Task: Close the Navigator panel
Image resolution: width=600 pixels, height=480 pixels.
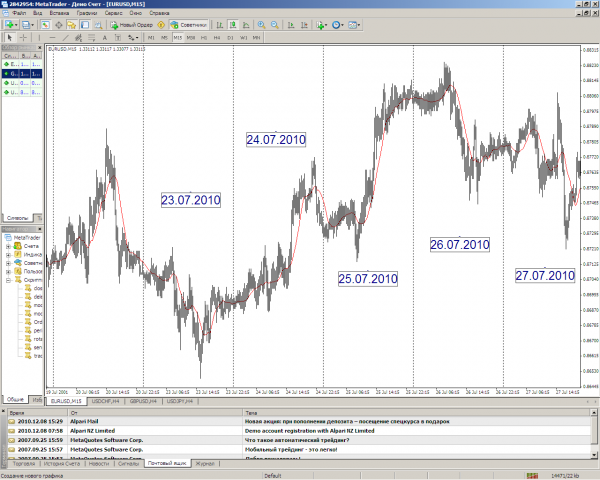Action: pos(39,229)
